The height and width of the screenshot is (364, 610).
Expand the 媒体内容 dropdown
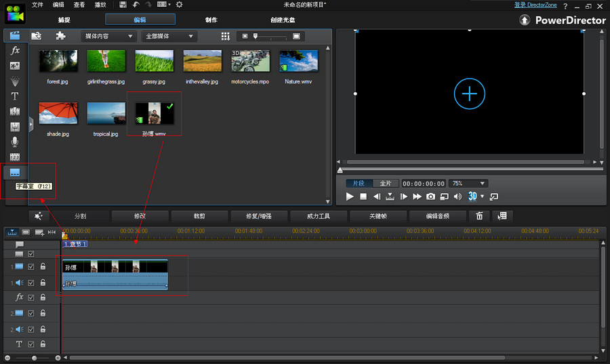[108, 36]
